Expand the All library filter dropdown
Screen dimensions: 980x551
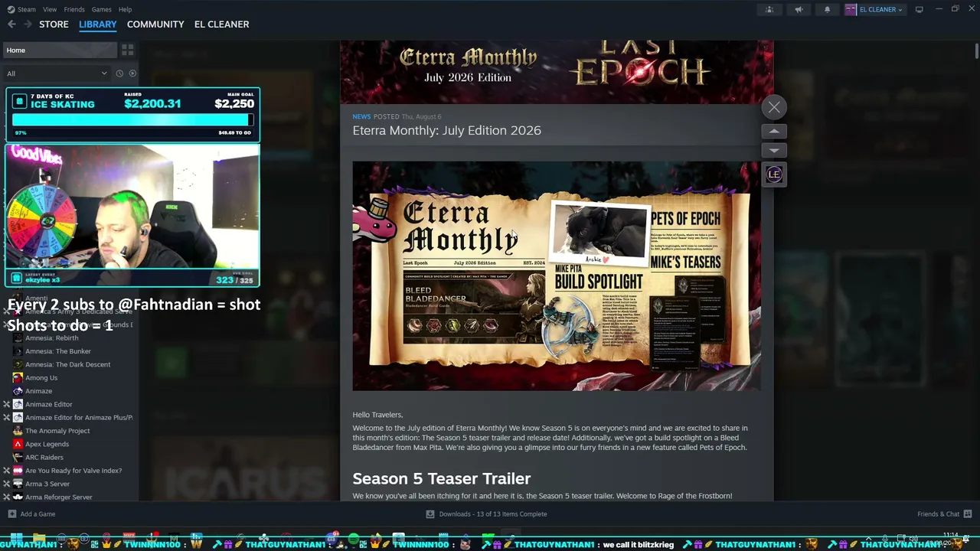coord(57,73)
